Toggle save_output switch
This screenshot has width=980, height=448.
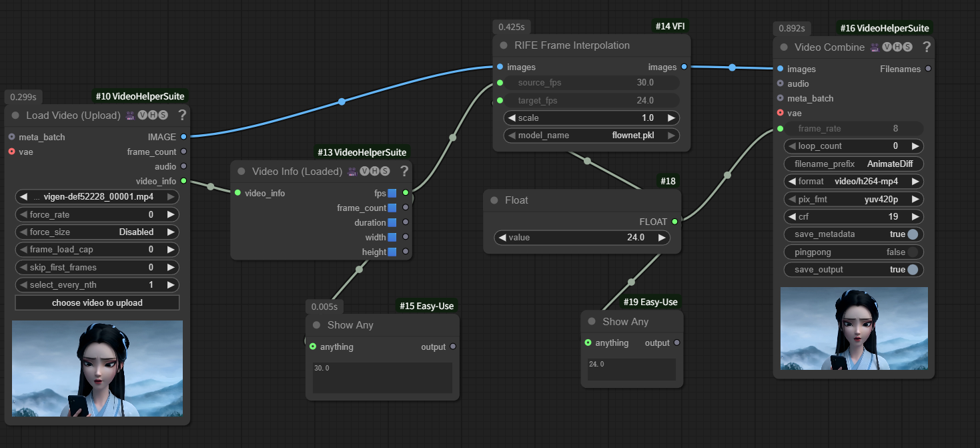(x=913, y=270)
